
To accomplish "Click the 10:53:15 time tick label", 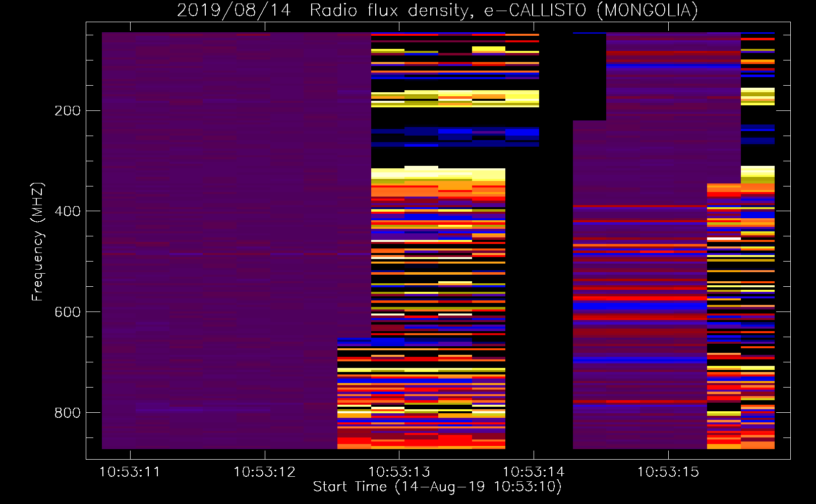I will click(x=668, y=472).
